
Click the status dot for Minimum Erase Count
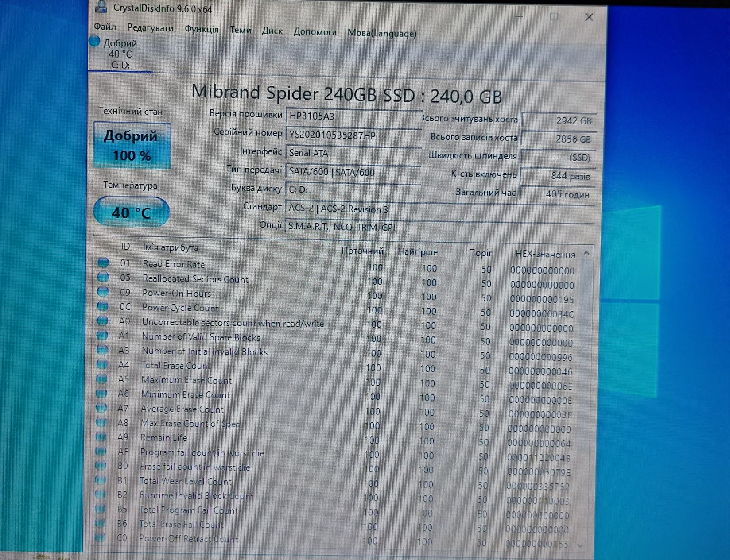point(101,393)
